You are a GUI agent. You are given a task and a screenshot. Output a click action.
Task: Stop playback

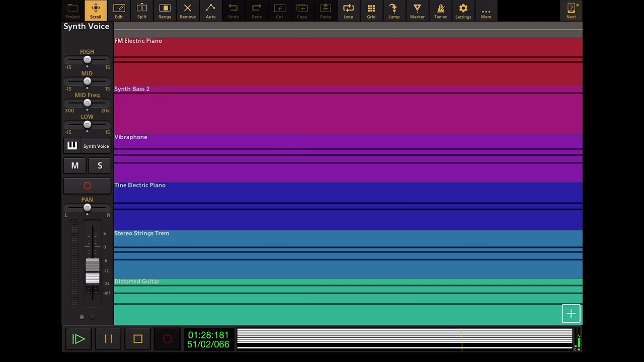click(x=138, y=339)
